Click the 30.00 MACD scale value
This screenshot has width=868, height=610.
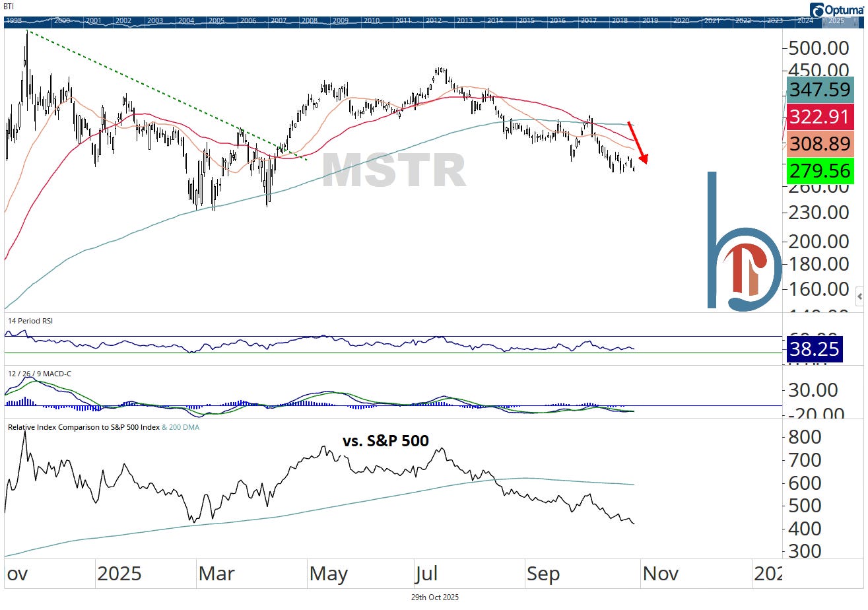(x=813, y=390)
